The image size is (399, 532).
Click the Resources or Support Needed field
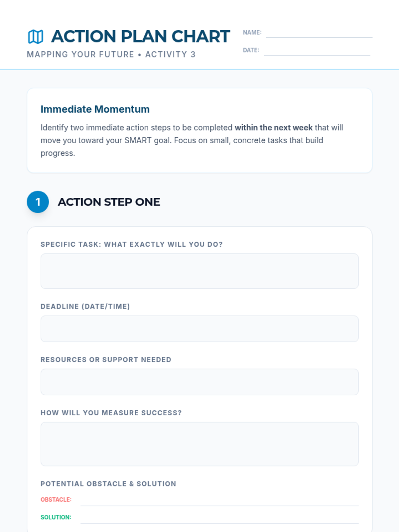point(199,382)
